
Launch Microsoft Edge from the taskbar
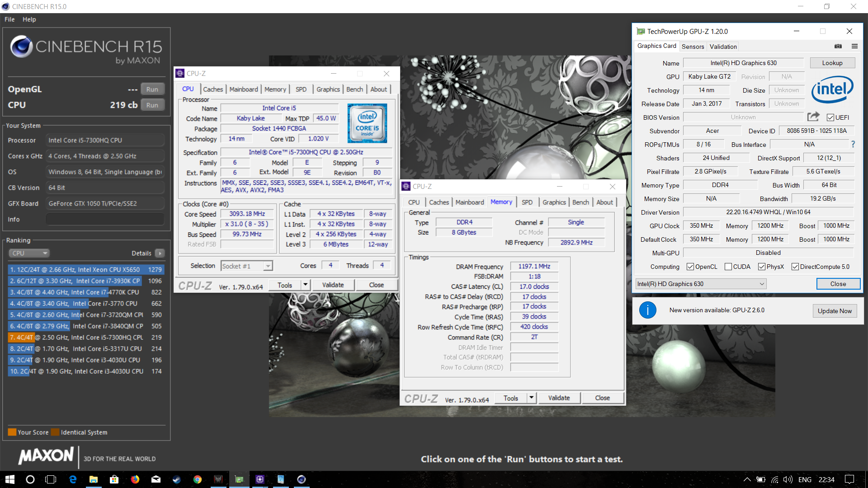pyautogui.click(x=73, y=479)
